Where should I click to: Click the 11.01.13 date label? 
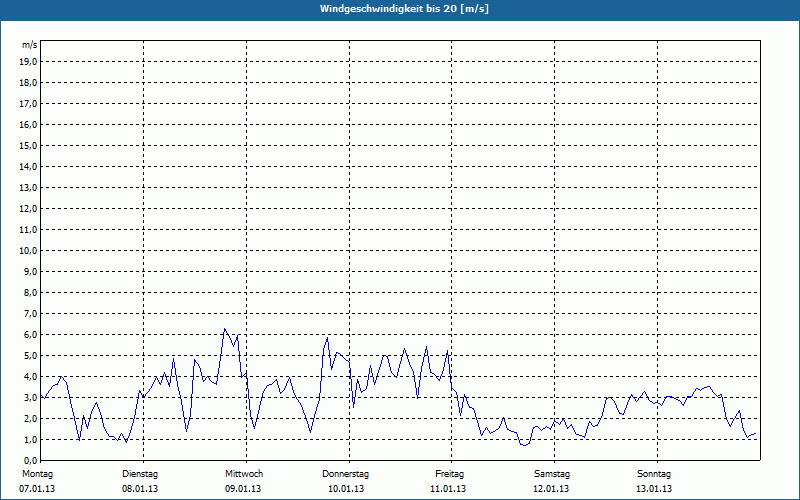(448, 489)
